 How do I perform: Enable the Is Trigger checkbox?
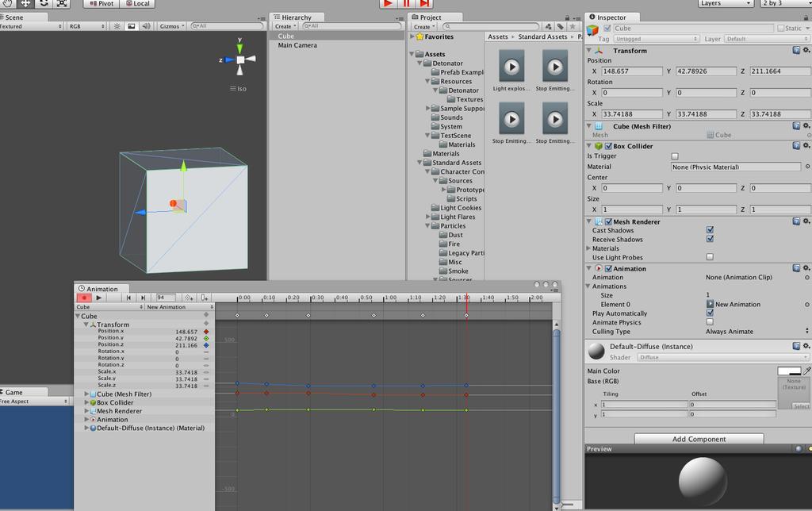[675, 156]
